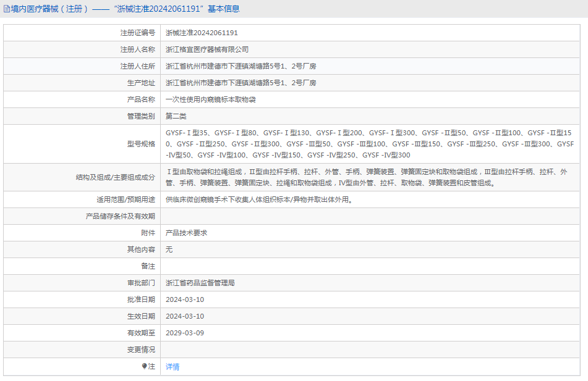Click the label 其他内容
588x381 pixels.
141,249
